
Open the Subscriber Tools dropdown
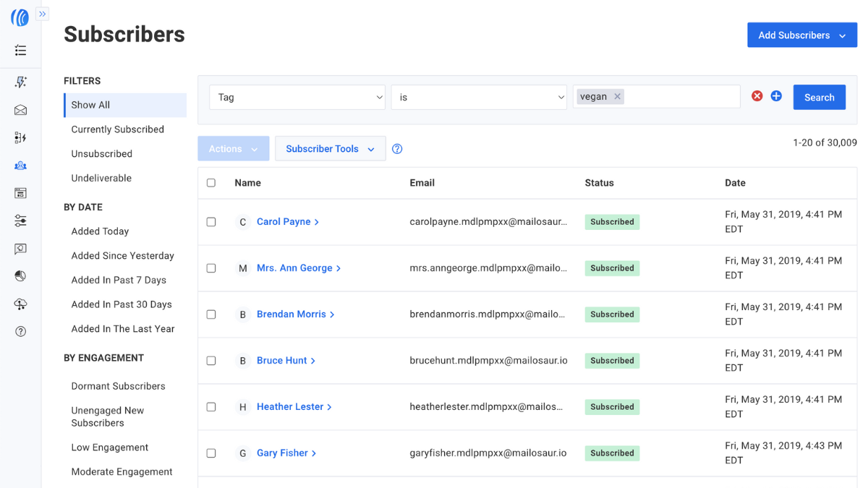pos(330,148)
